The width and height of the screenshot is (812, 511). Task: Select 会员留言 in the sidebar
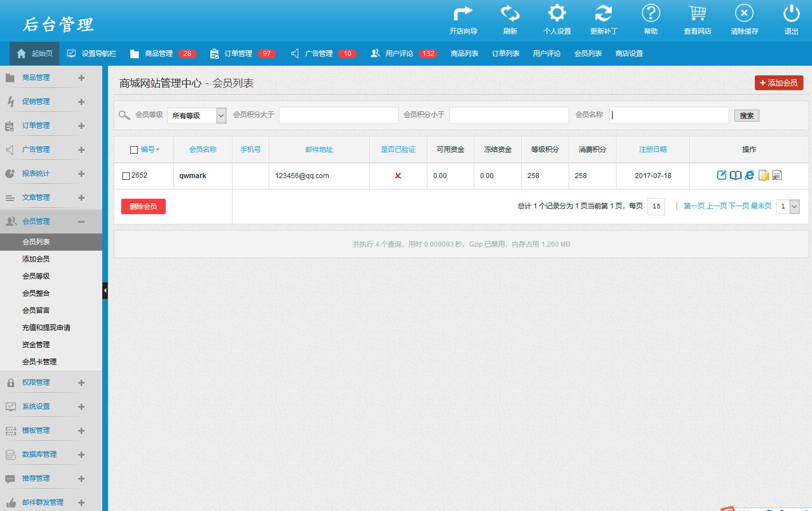tap(36, 311)
